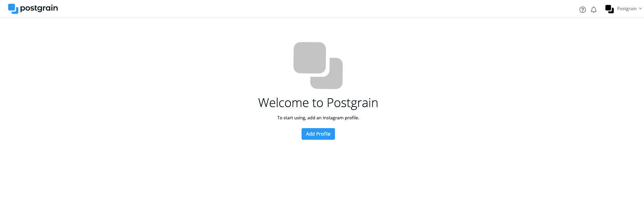Click the black account avatar icon

tap(609, 9)
